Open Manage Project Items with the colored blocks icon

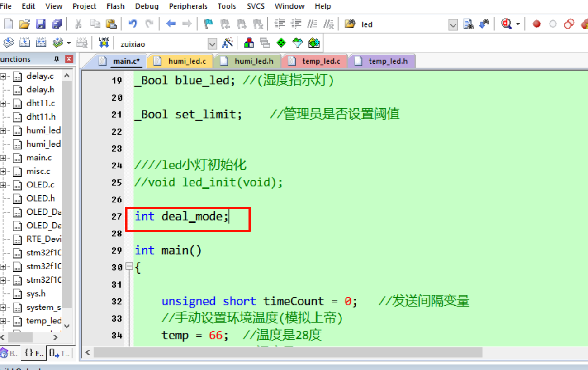(249, 43)
